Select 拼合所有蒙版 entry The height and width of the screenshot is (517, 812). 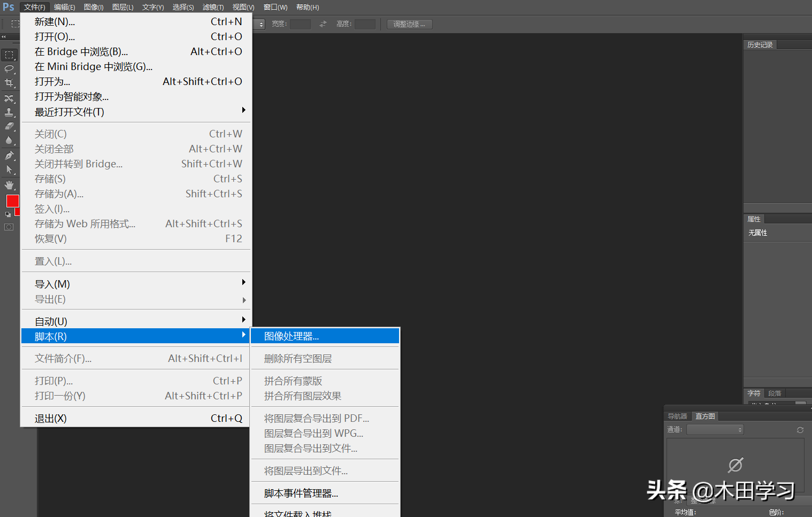325,381
